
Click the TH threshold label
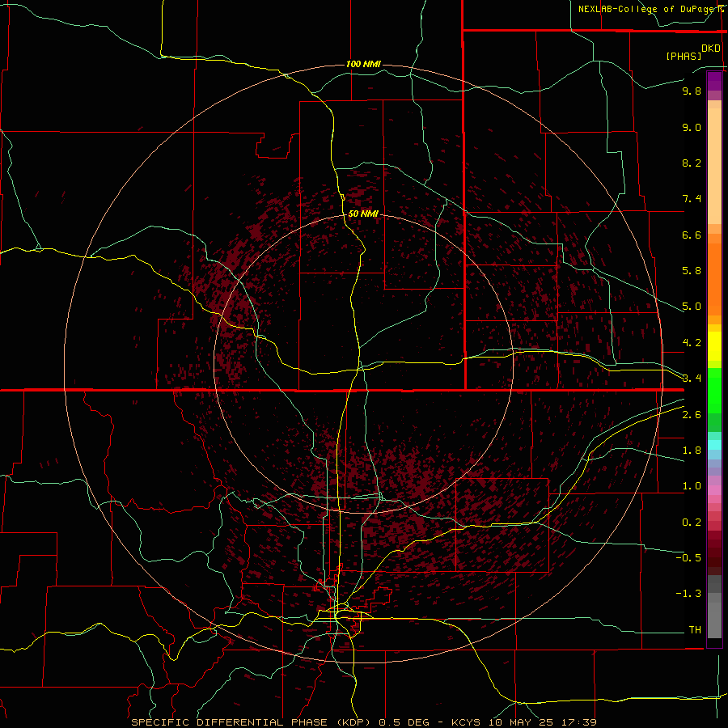695,630
